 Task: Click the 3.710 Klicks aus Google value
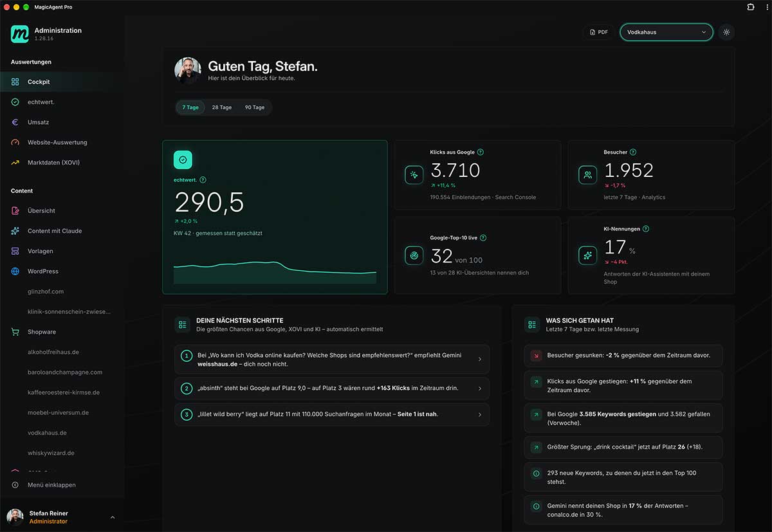[x=455, y=170]
